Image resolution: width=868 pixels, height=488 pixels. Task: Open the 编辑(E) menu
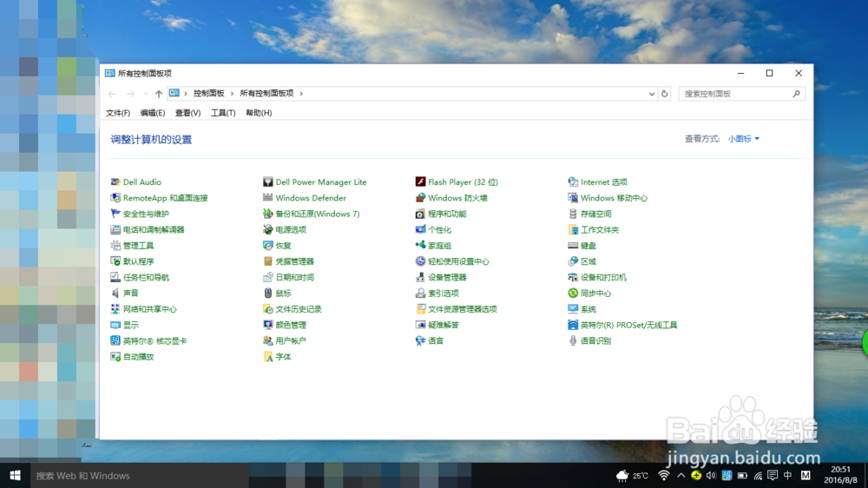tap(152, 113)
